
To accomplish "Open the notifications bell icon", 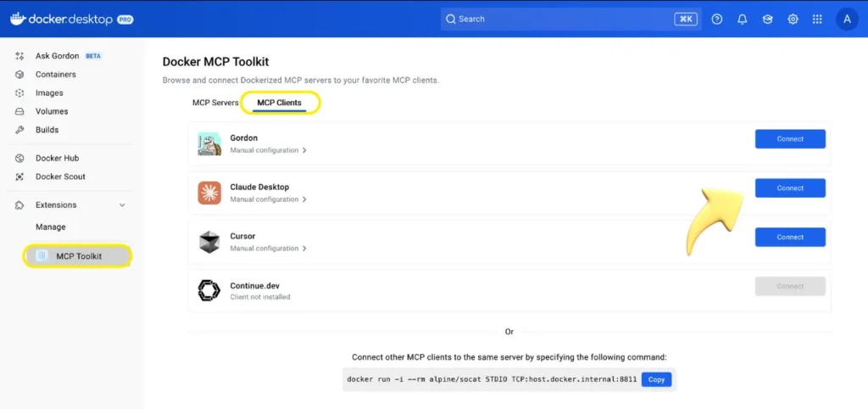I will click(x=743, y=19).
